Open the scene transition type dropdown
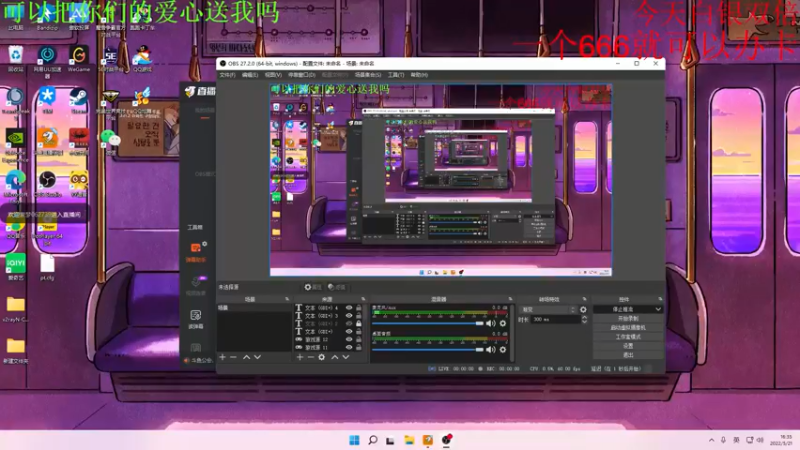800x450 pixels. tap(548, 310)
